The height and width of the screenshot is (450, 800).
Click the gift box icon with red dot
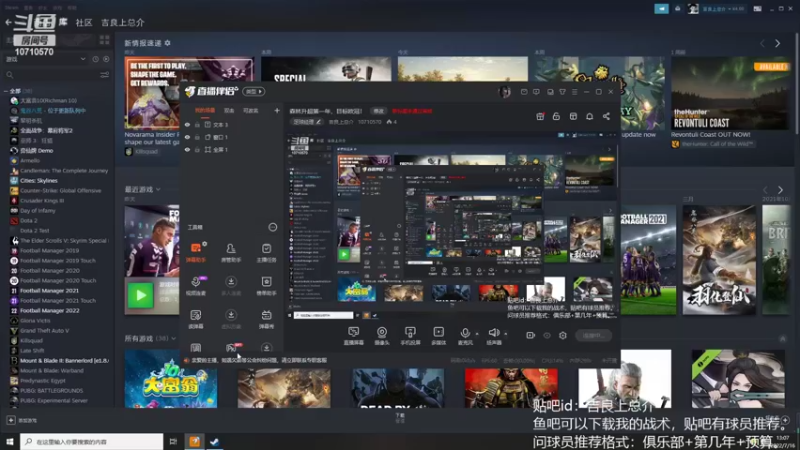click(540, 116)
